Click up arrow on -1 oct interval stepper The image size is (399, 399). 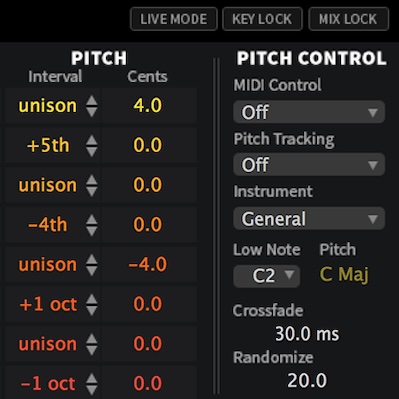point(91,378)
